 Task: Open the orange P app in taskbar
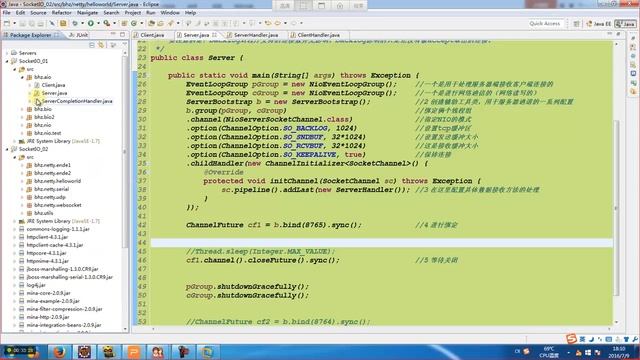point(134,352)
